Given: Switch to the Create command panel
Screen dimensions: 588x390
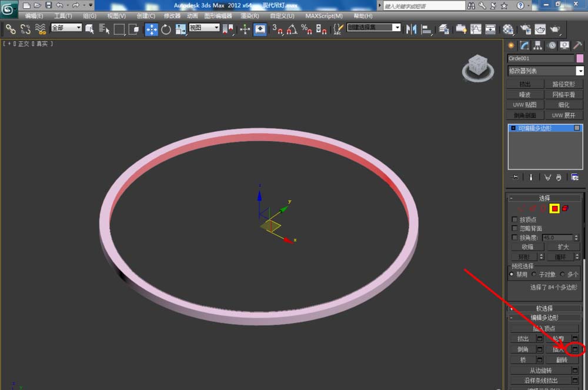Looking at the screenshot, I should [x=511, y=46].
